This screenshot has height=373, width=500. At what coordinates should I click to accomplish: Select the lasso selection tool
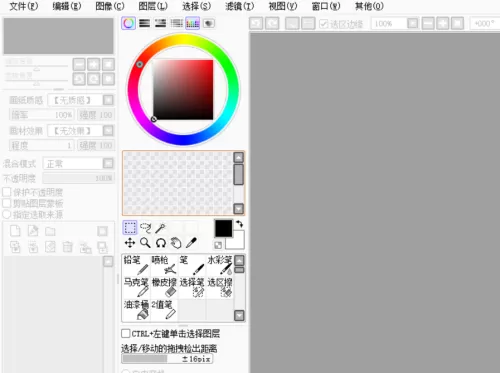145,228
